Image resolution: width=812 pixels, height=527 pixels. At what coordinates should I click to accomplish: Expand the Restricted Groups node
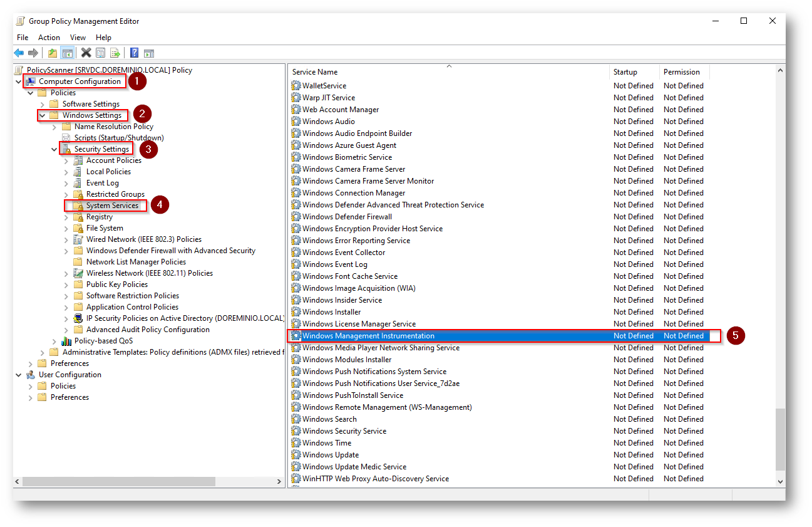click(66, 194)
